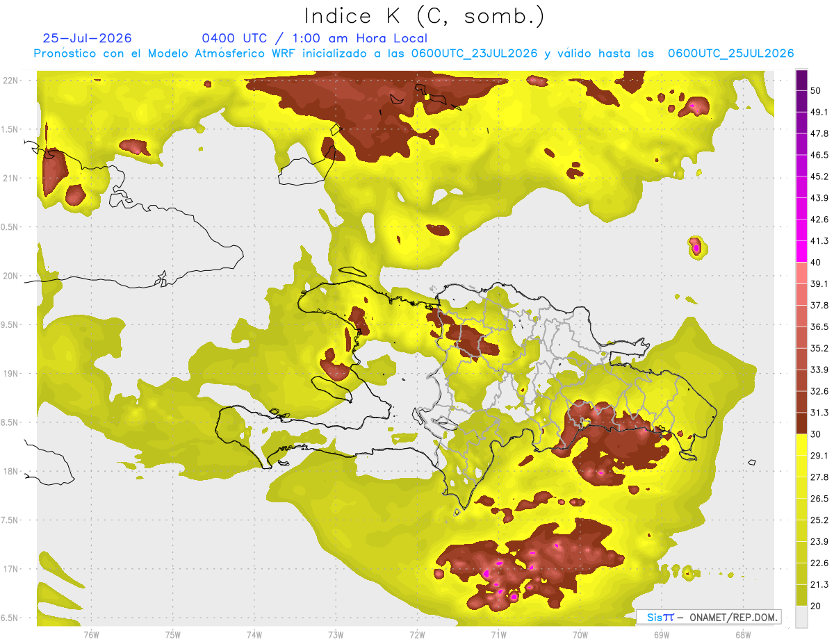Click the colorbar value "31.3"
This screenshot has width=834, height=644.
pos(819,413)
